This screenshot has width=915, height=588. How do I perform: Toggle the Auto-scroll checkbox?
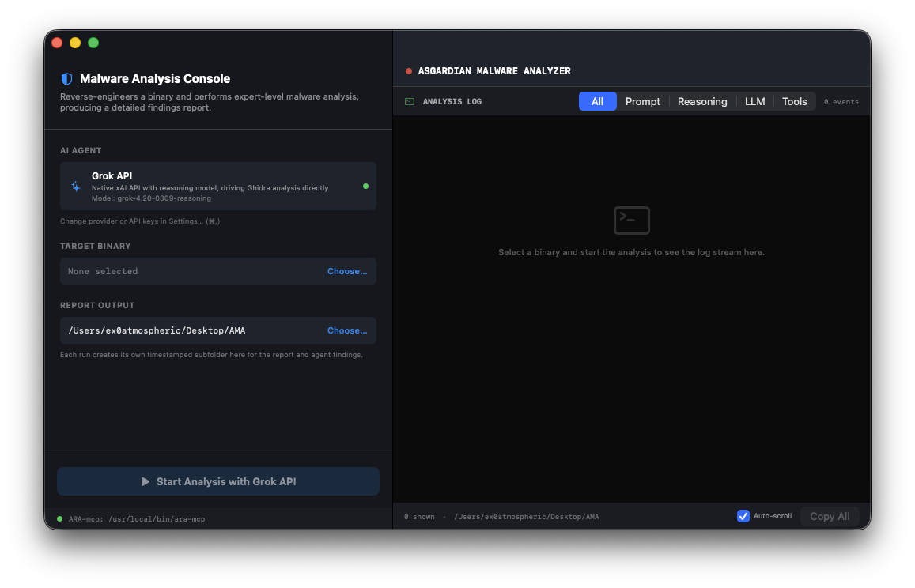coord(743,516)
